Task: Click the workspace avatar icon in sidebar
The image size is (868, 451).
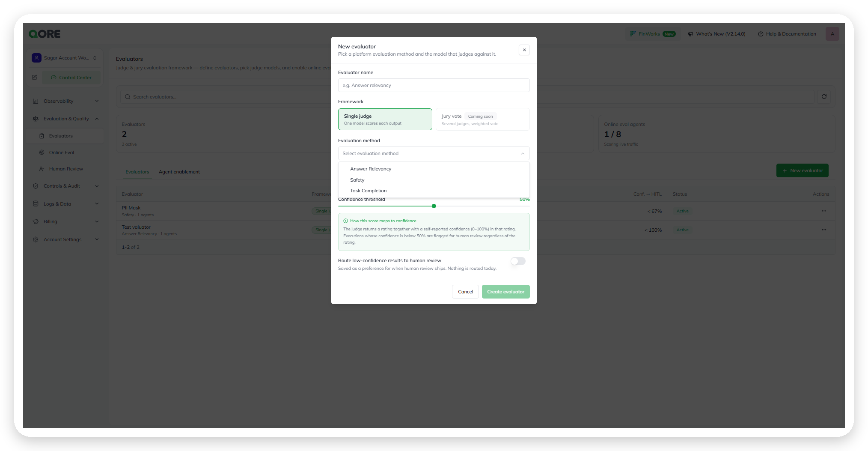Action: point(36,58)
